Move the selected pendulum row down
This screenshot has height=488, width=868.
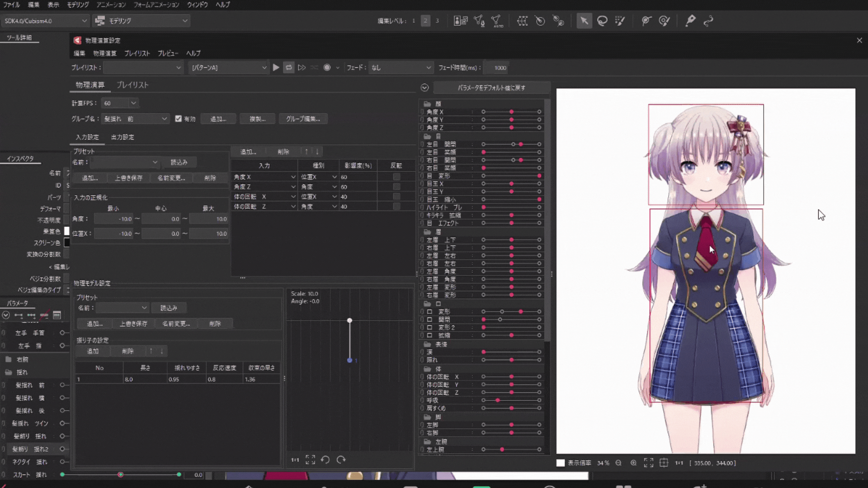click(162, 351)
